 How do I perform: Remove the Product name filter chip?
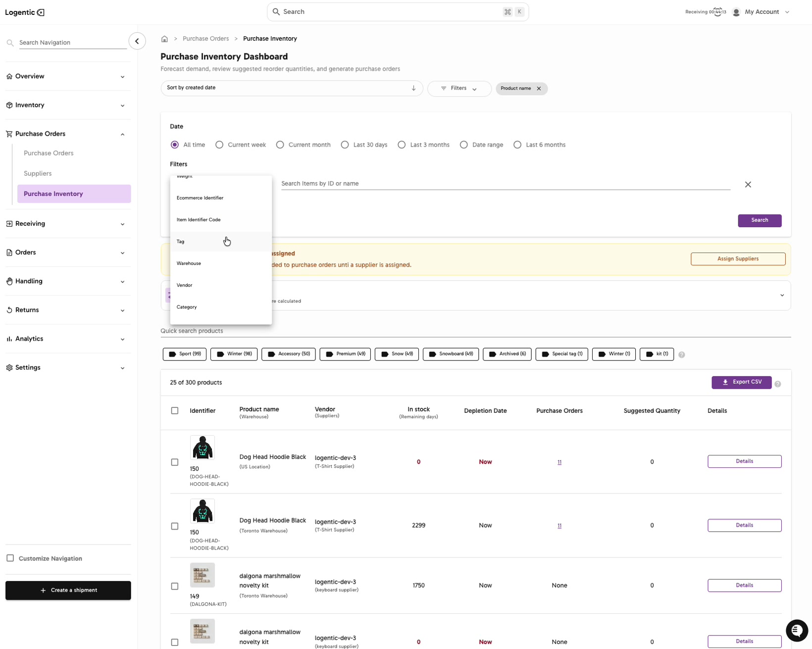(539, 89)
